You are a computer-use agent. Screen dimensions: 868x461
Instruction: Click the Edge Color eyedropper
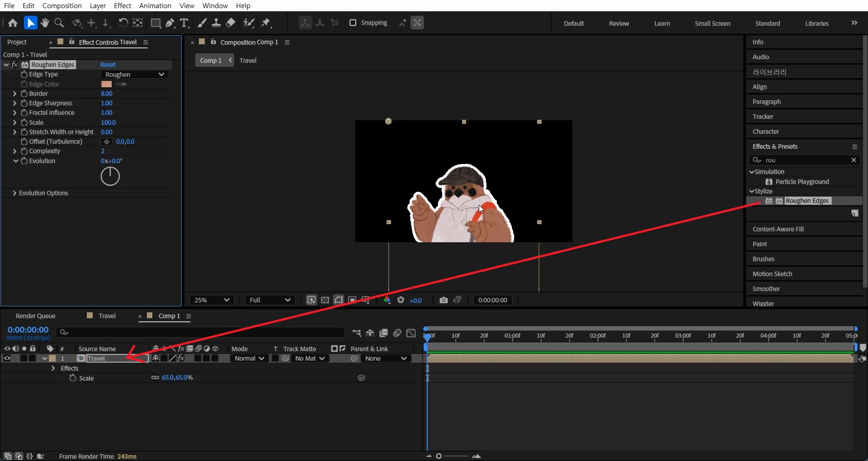(x=121, y=84)
